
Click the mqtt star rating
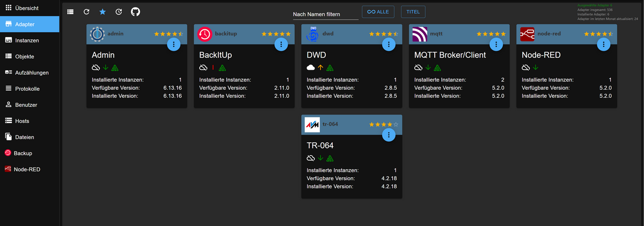[491, 33]
